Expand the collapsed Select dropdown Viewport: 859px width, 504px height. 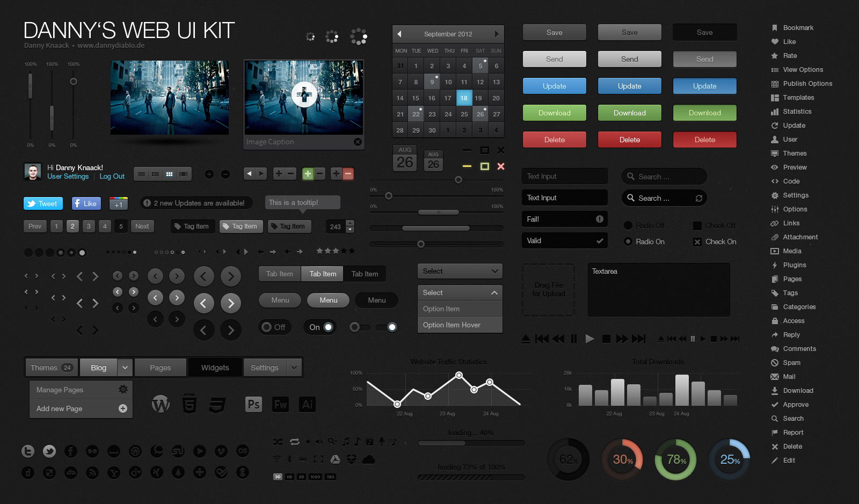pos(460,271)
